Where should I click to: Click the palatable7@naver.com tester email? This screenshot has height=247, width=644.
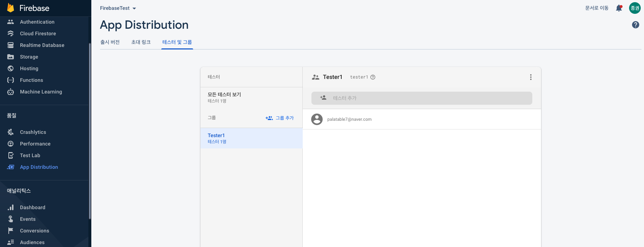coord(349,119)
